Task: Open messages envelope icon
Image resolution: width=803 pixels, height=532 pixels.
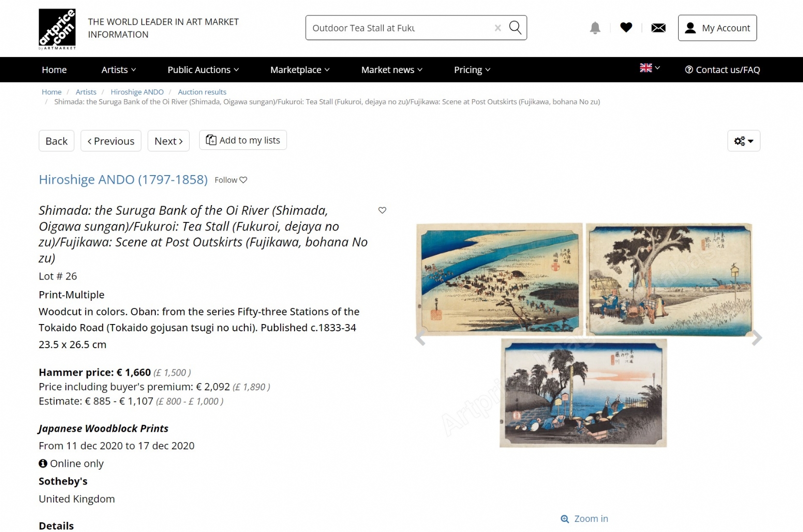Action: coord(658,28)
